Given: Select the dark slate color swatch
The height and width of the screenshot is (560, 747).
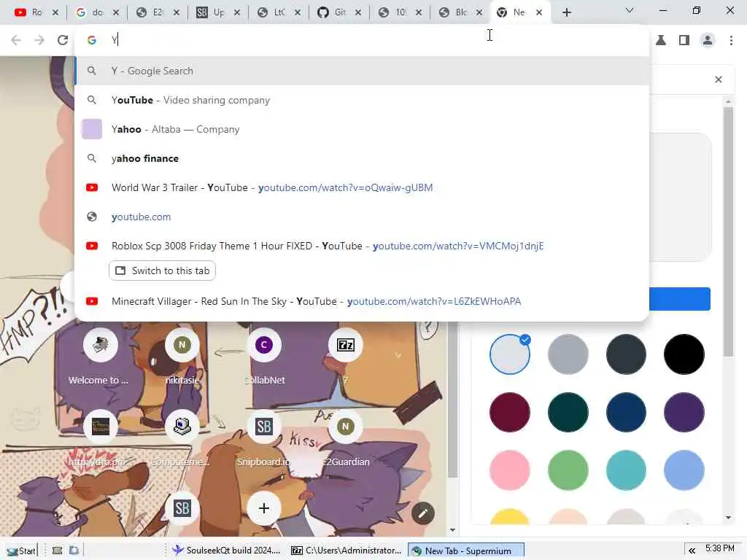Looking at the screenshot, I should point(626,354).
